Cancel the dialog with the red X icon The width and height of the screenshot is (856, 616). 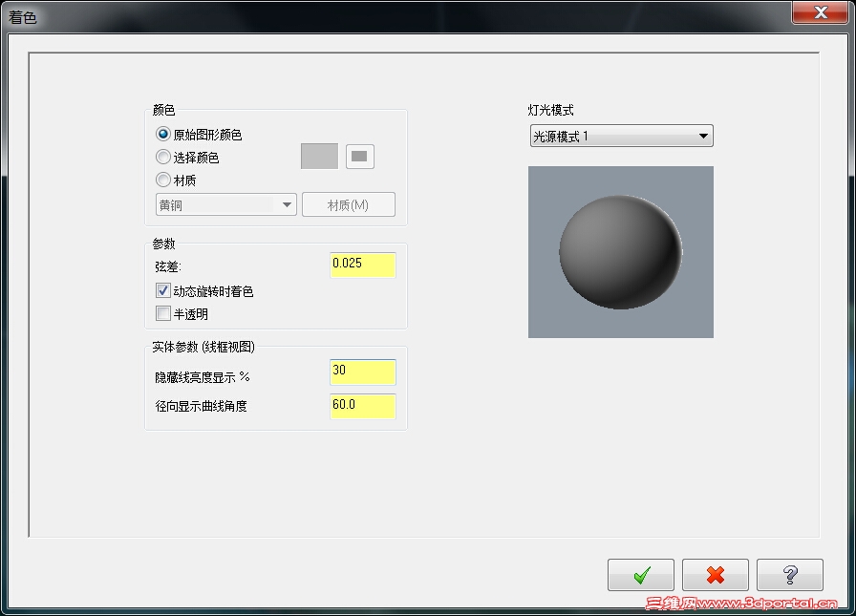point(715,574)
